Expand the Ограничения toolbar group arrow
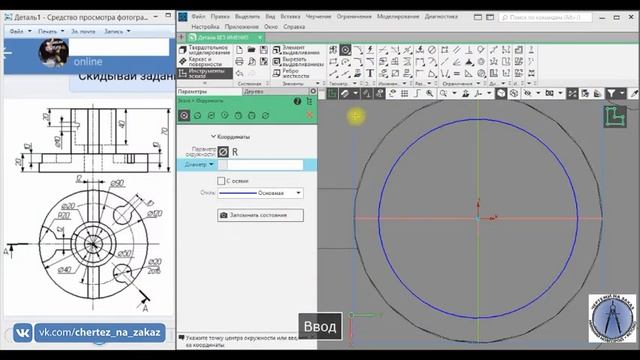The width and height of the screenshot is (640, 360). point(478,83)
